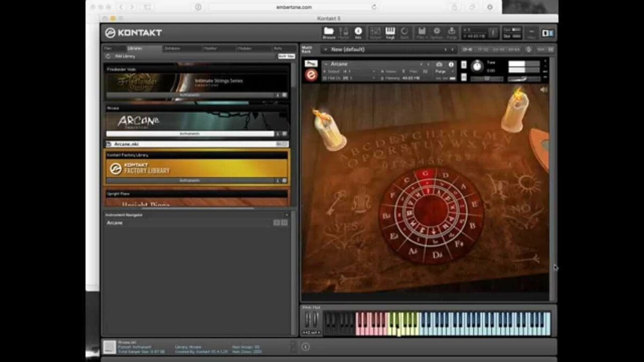Toggle the on-screen Keyboard icon
This screenshot has width=644, height=362.
coord(390,32)
